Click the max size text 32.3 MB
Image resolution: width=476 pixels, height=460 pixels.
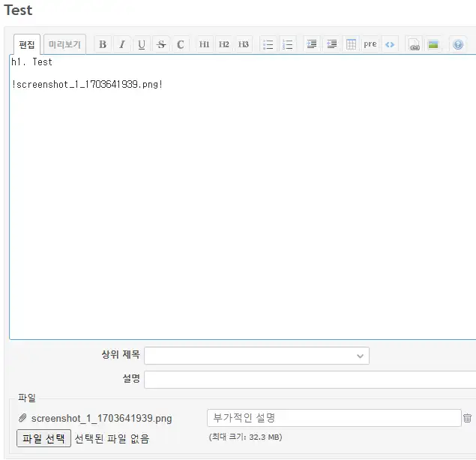coord(245,437)
